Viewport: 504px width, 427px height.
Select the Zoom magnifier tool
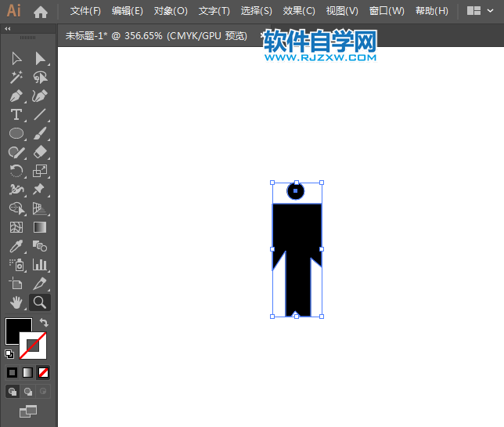40,302
